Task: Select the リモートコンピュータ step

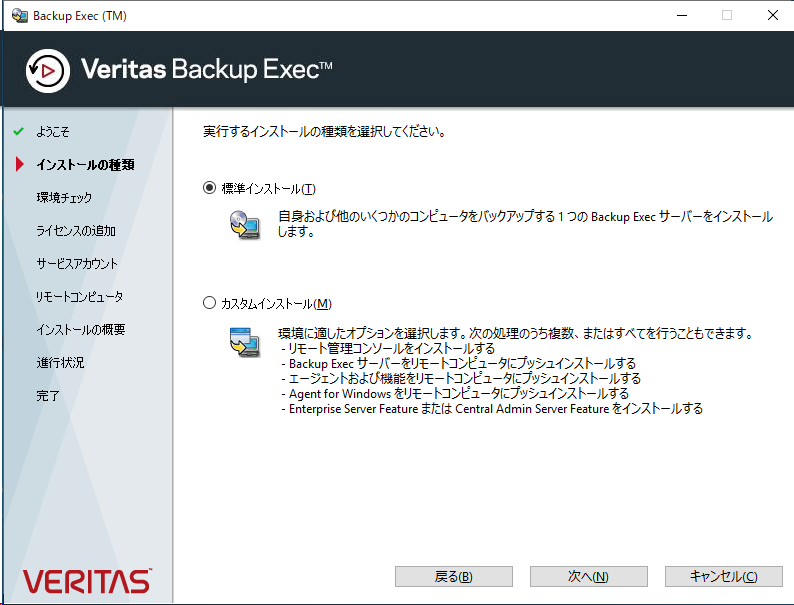Action: click(80, 297)
